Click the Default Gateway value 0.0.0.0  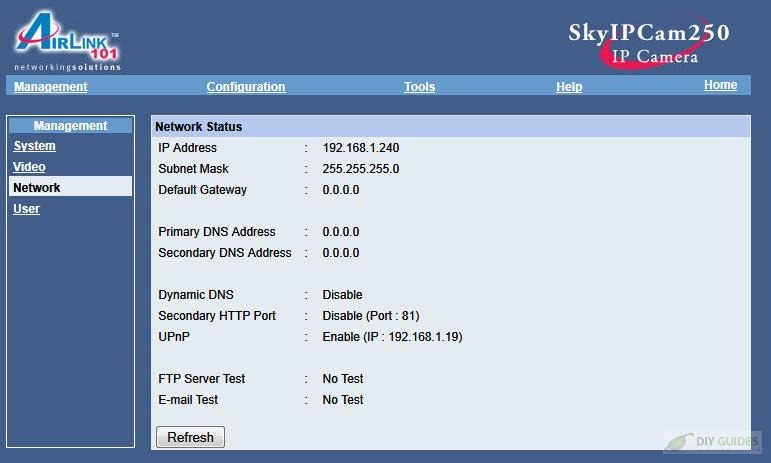341,190
